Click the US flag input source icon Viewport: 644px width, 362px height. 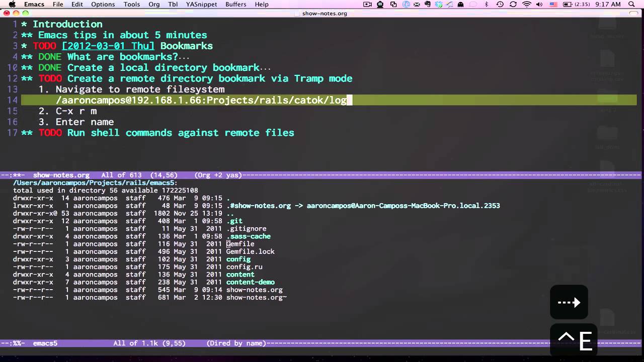(553, 4)
